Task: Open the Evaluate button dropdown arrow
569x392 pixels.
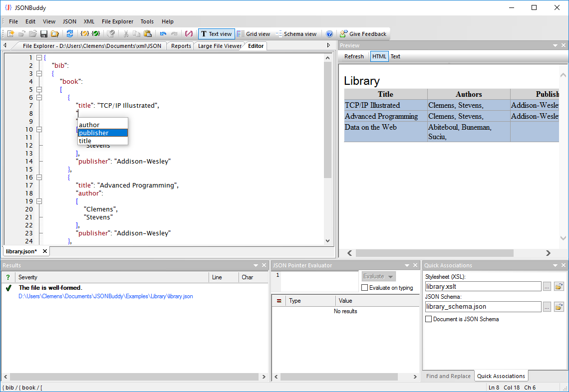Action: click(390, 276)
